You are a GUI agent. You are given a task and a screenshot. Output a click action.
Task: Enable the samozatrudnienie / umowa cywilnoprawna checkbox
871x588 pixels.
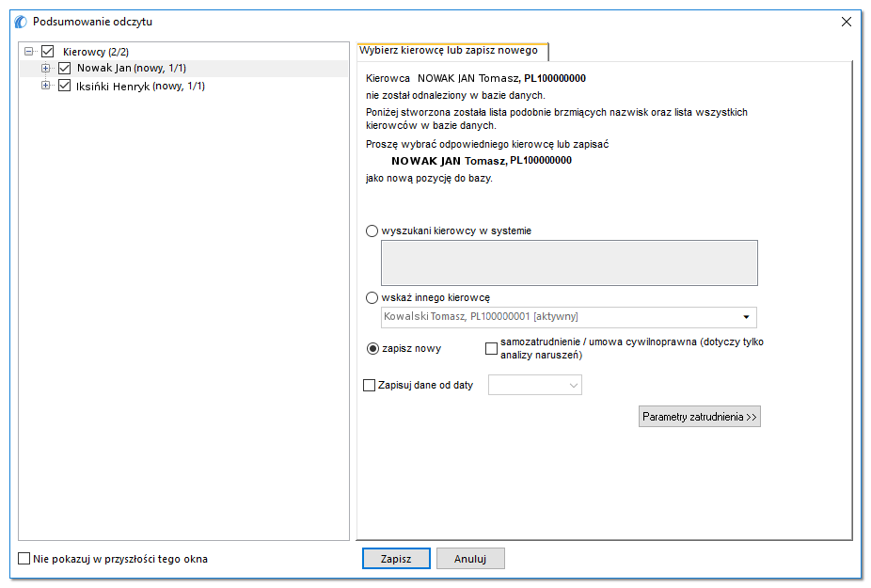tap(492, 348)
